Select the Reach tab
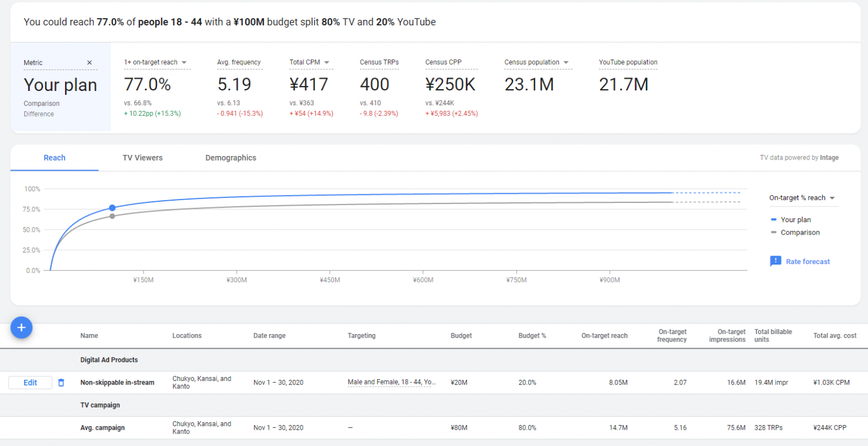The height and width of the screenshot is (446, 868). click(54, 158)
